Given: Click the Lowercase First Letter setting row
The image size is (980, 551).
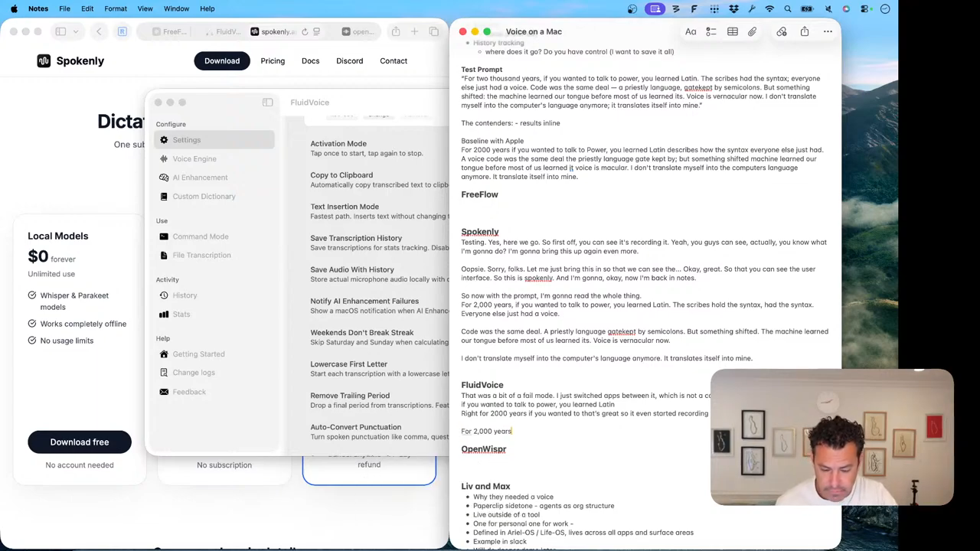Looking at the screenshot, I should 379,369.
